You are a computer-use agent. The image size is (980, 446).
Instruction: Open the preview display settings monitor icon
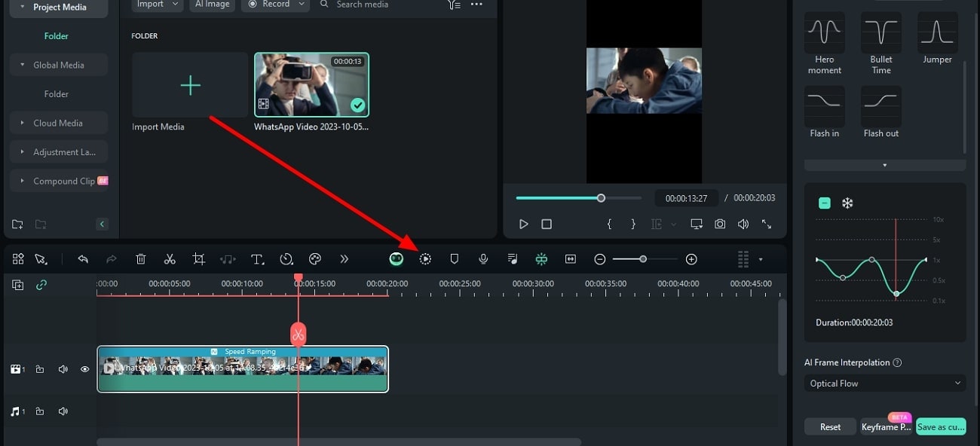697,224
